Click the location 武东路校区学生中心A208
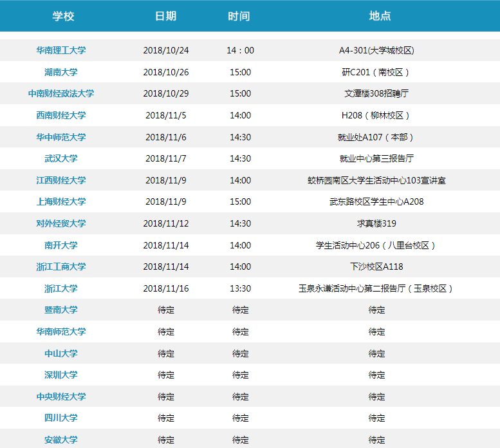 (x=376, y=201)
